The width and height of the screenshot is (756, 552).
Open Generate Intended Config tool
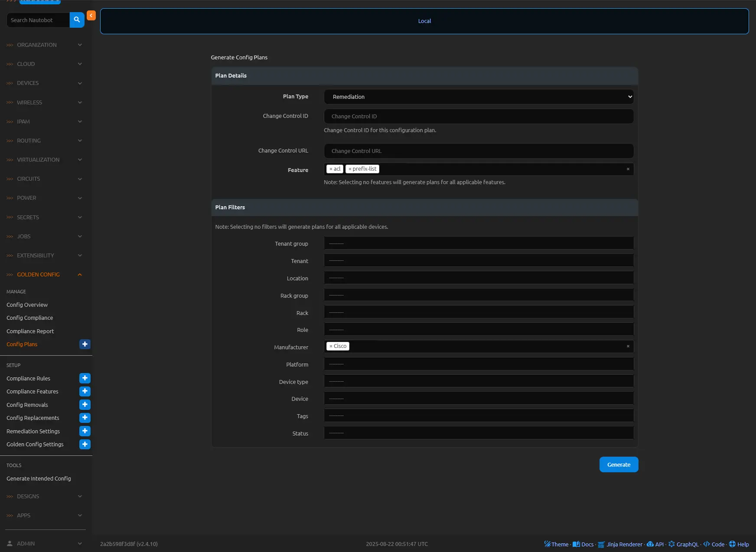click(39, 479)
